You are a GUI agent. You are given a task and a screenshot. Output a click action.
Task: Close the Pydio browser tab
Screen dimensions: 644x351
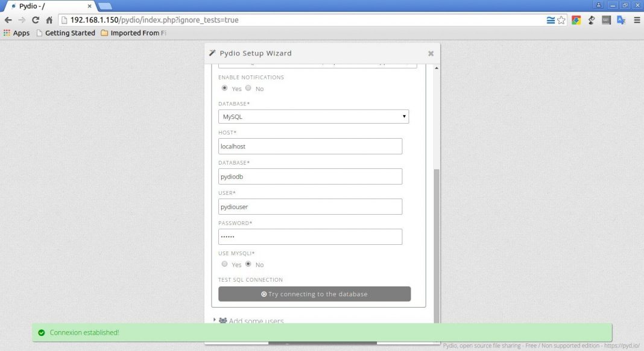(x=89, y=6)
